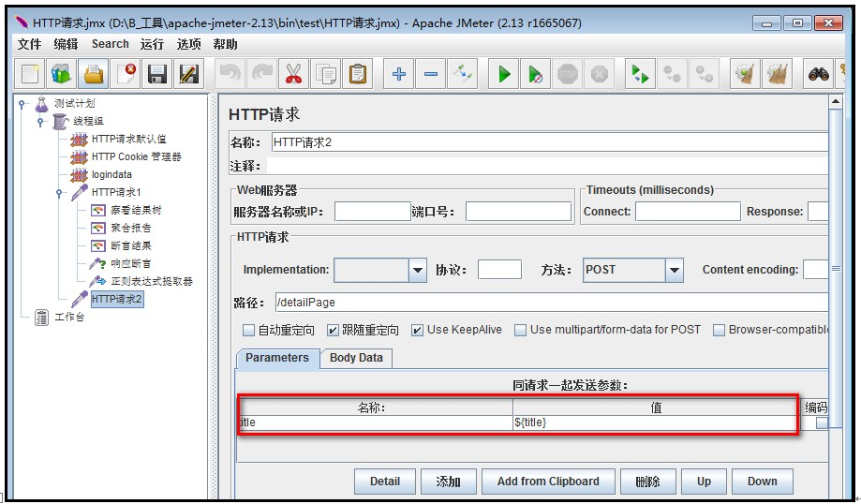
Task: Click the Undo arrow icon
Action: point(230,74)
